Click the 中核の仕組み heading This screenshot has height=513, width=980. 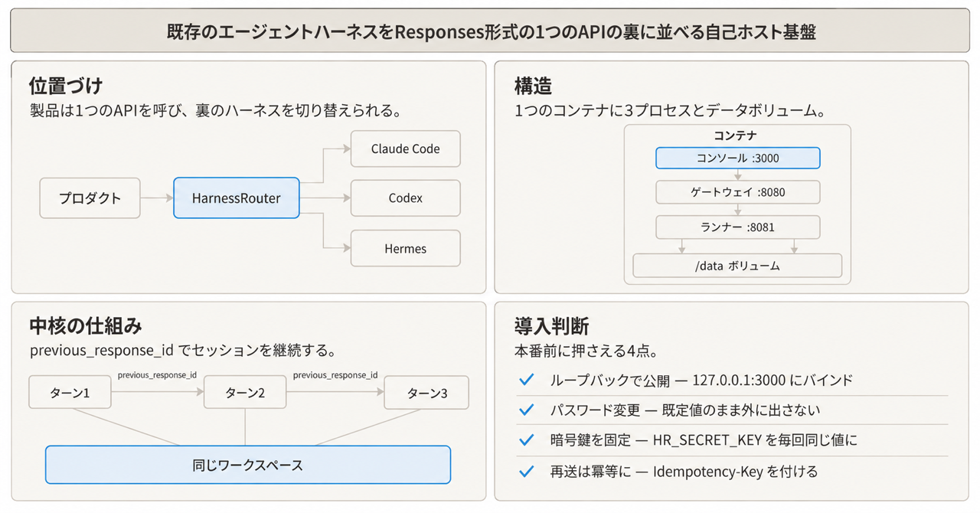(86, 327)
